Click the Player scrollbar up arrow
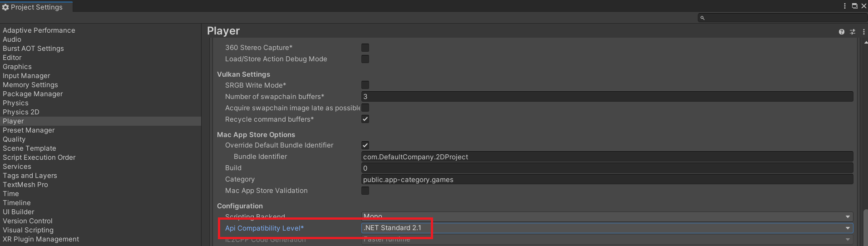868x246 pixels. click(x=865, y=42)
